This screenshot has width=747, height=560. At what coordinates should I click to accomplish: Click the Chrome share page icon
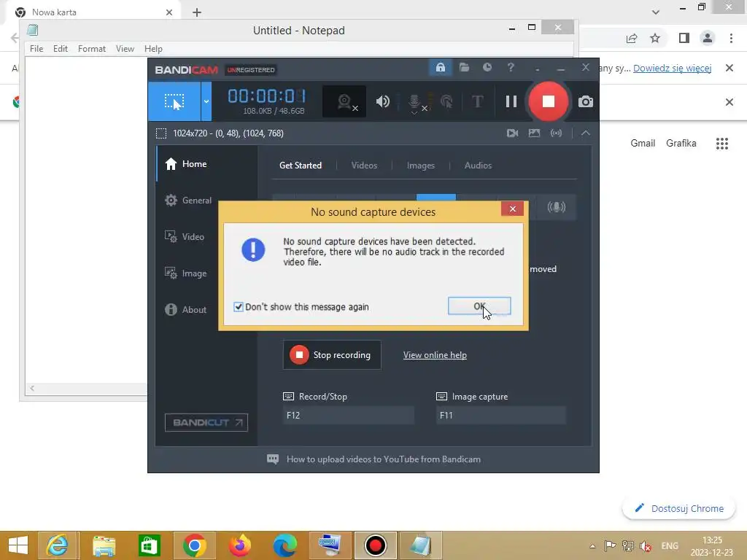pyautogui.click(x=632, y=38)
